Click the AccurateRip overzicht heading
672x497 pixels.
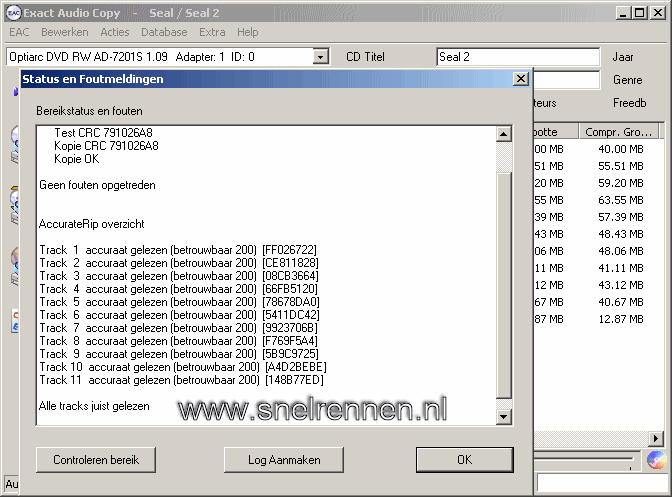(x=92, y=224)
